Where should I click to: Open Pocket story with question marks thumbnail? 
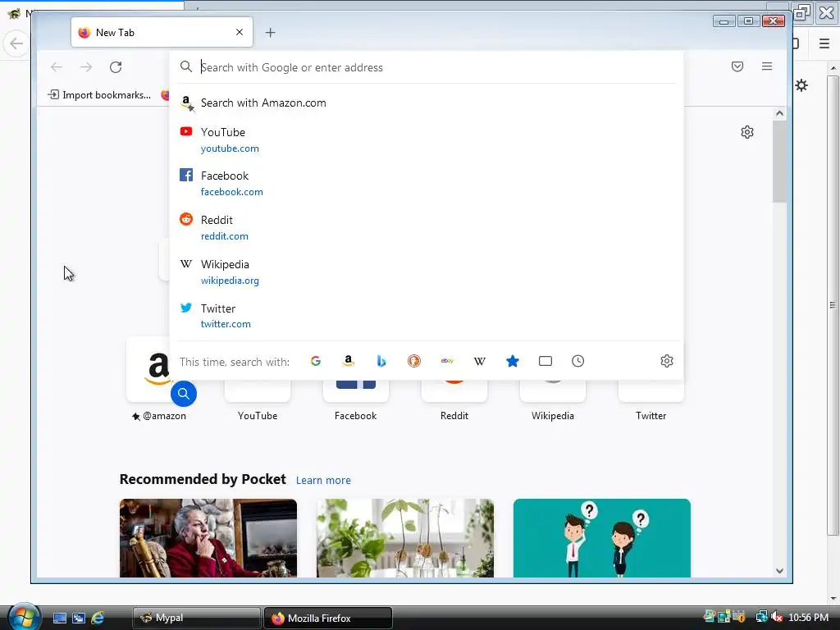point(601,538)
